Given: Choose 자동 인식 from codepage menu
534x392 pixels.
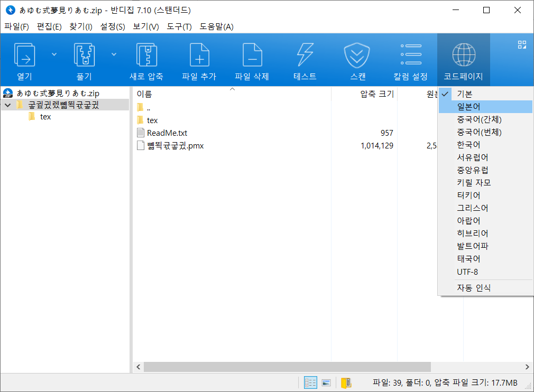Looking at the screenshot, I should click(485, 288).
